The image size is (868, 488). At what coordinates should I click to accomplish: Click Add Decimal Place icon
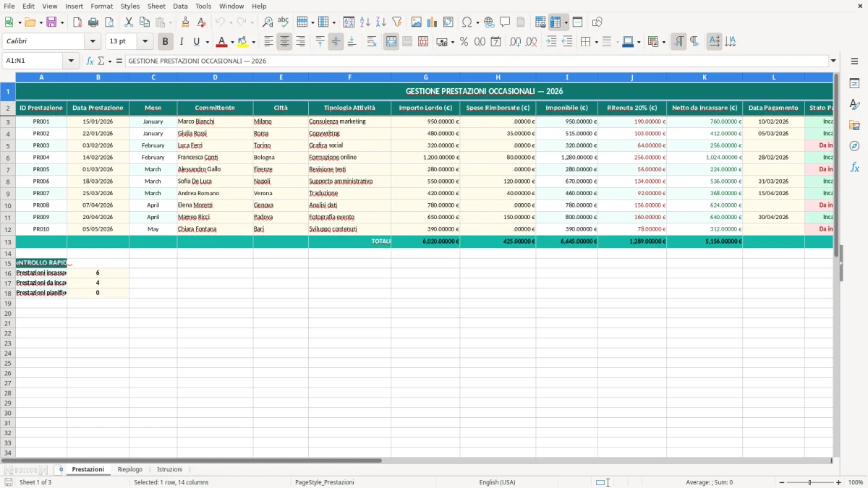pos(515,42)
